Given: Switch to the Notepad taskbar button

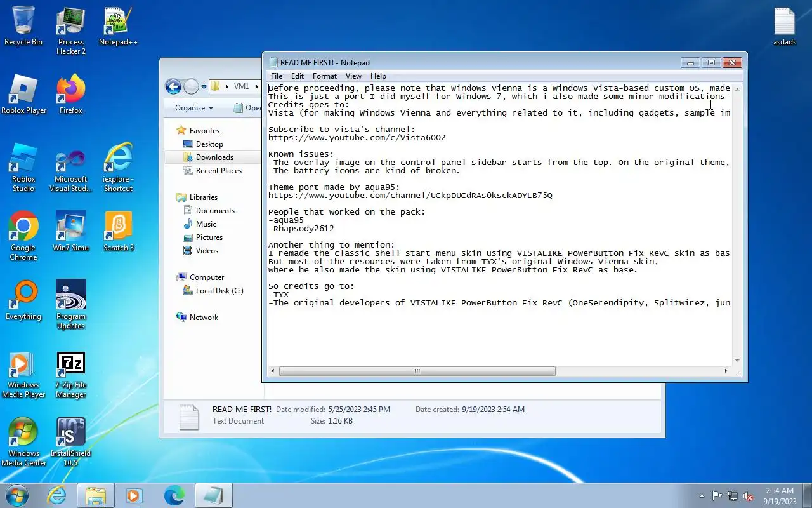Looking at the screenshot, I should pos(213,495).
